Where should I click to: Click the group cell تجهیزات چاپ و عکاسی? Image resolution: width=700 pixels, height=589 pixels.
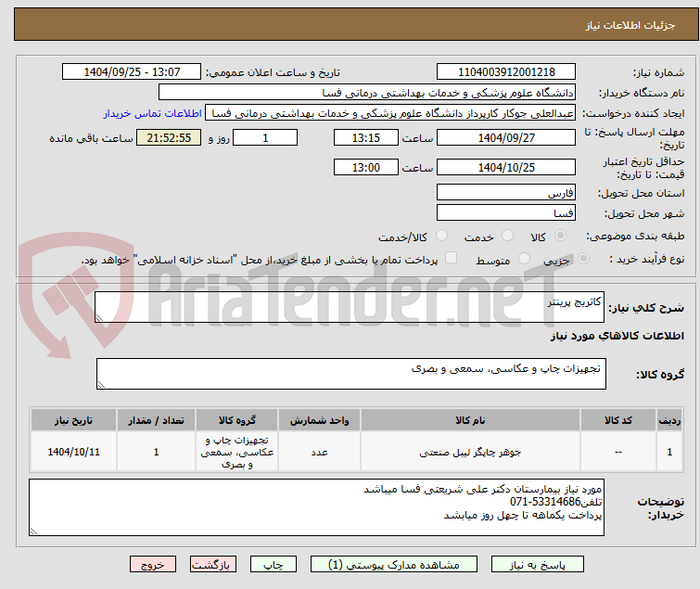[237, 452]
